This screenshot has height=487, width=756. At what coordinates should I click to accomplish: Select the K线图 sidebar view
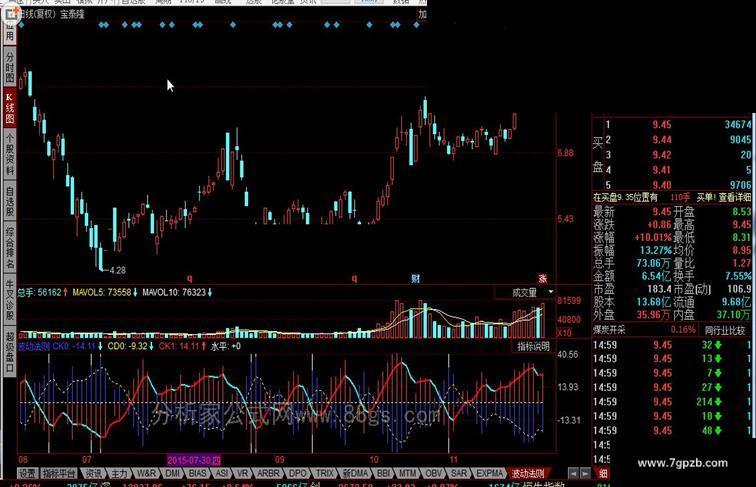coord(10,108)
